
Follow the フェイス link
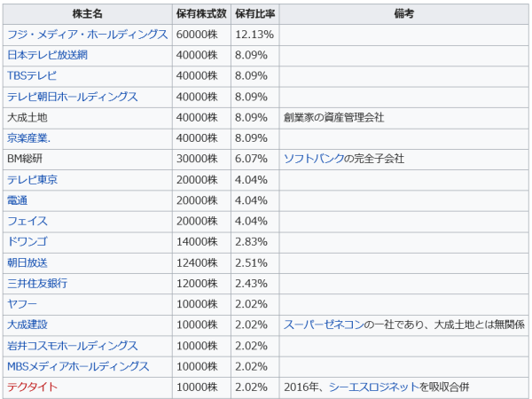coord(27,221)
